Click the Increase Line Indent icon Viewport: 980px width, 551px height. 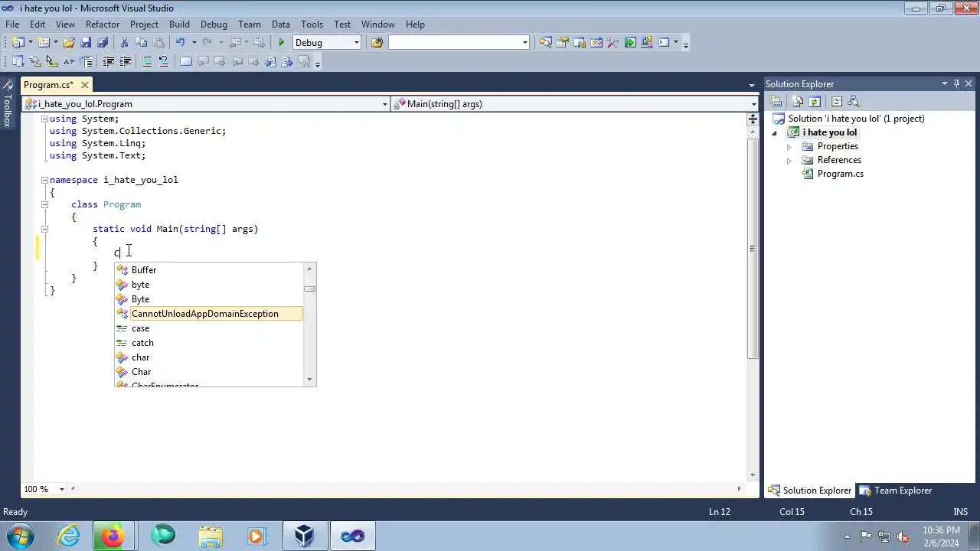click(x=125, y=62)
